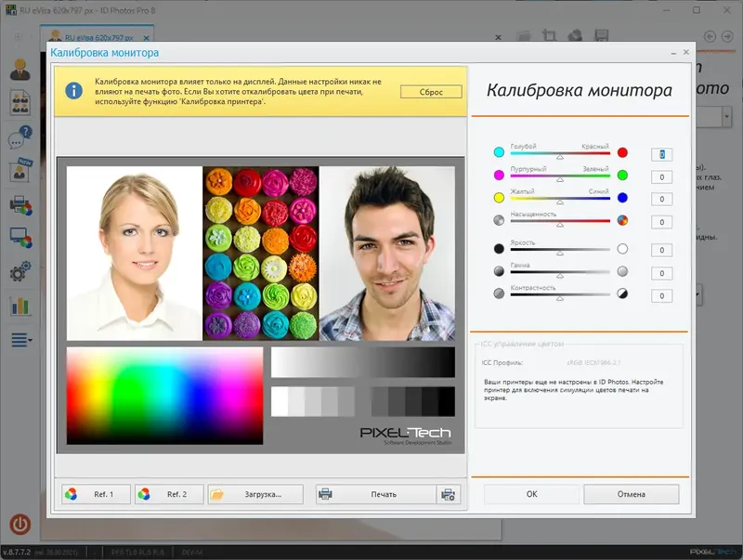This screenshot has height=560, width=743.
Task: Click the Яркость brightness slider
Action: 560,251
